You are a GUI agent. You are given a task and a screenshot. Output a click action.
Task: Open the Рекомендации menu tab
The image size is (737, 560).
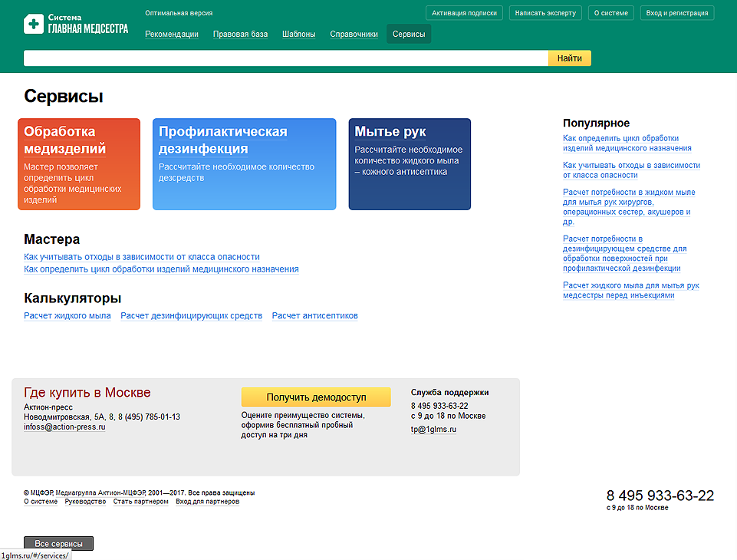point(172,35)
